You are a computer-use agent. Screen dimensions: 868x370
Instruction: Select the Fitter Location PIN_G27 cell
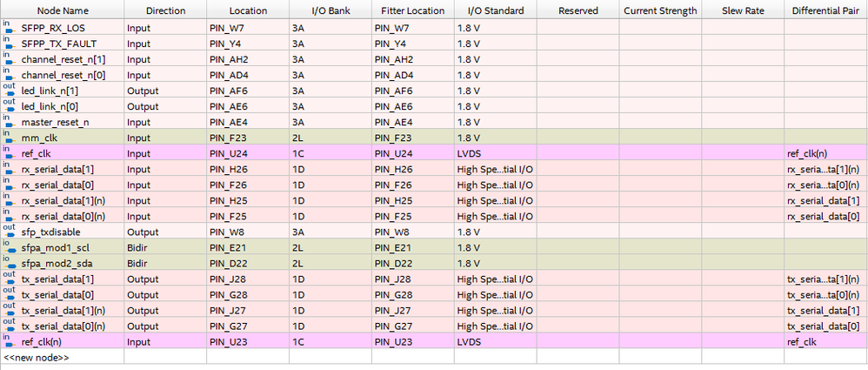(411, 326)
